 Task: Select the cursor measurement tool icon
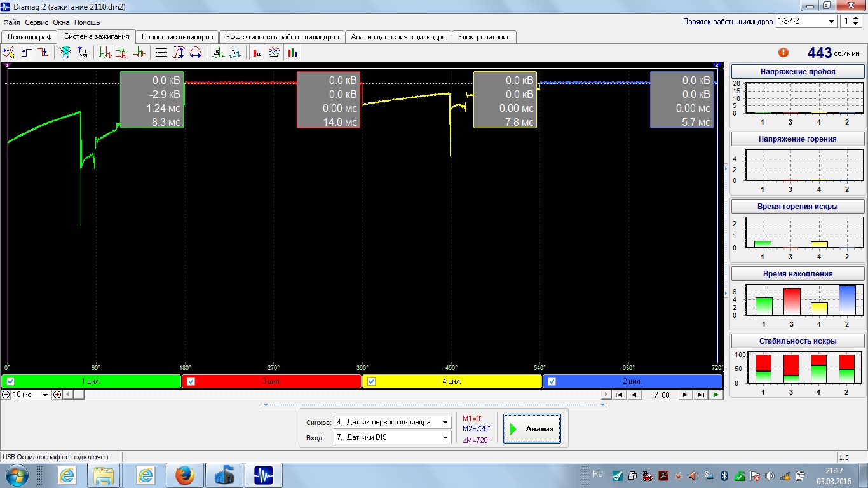point(9,53)
